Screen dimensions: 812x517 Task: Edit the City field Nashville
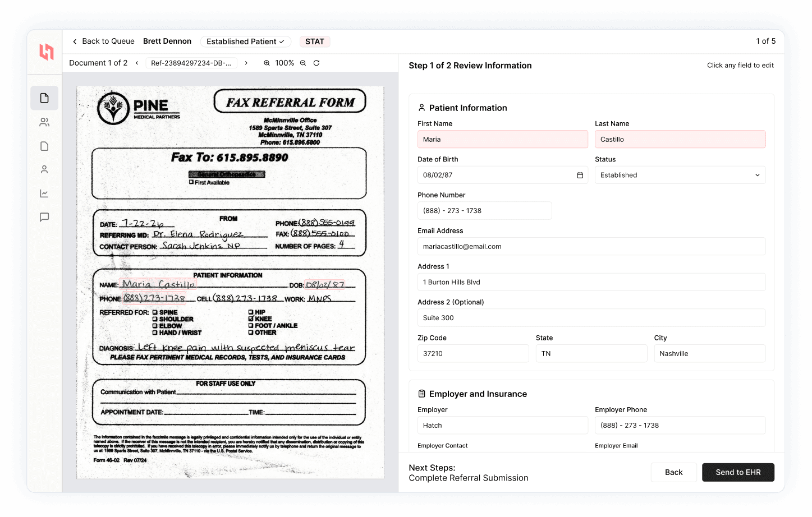tap(710, 353)
